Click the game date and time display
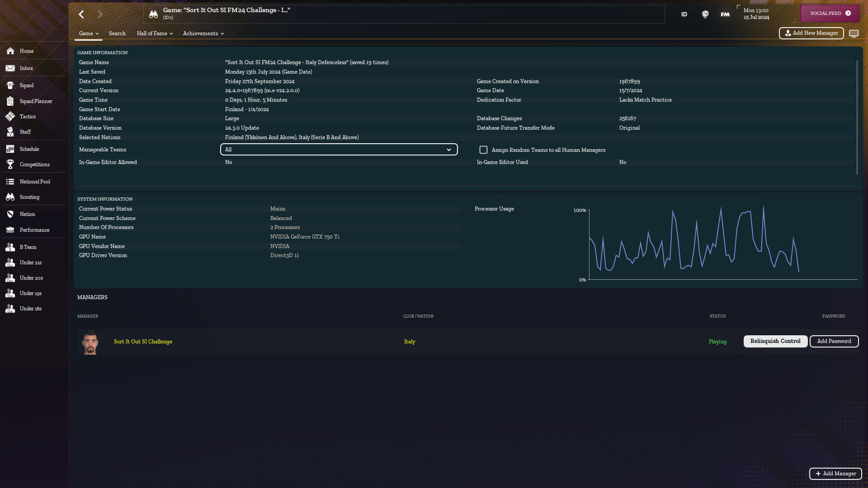868x488 pixels. coord(756,14)
